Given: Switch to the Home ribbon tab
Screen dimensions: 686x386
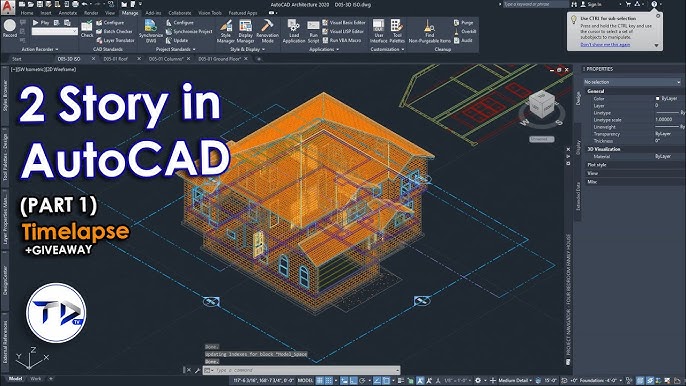Looking at the screenshot, I should pos(27,13).
